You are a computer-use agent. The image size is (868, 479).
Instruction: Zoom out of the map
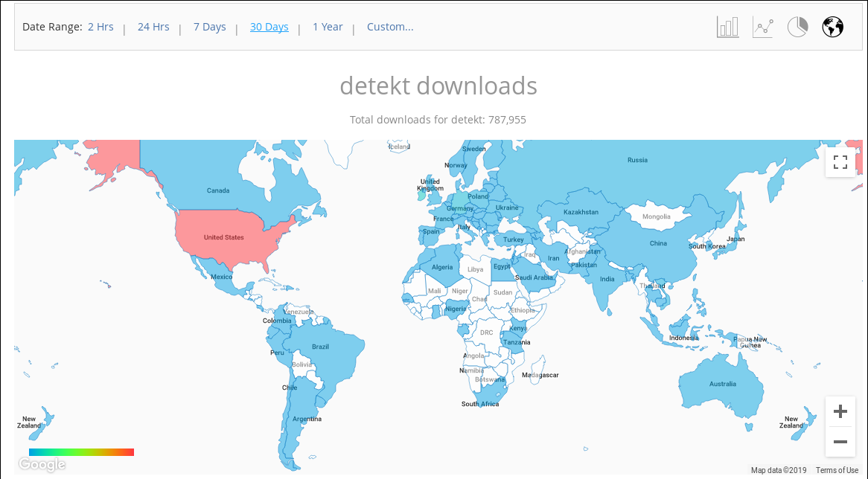(x=840, y=442)
